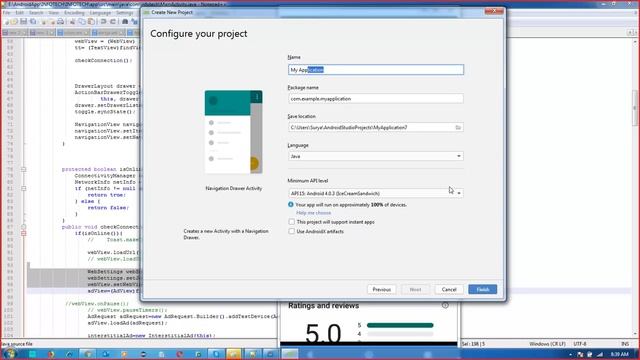The width and height of the screenshot is (640, 360).
Task: Show hidden system tray icons arrow
Action: click(570, 354)
